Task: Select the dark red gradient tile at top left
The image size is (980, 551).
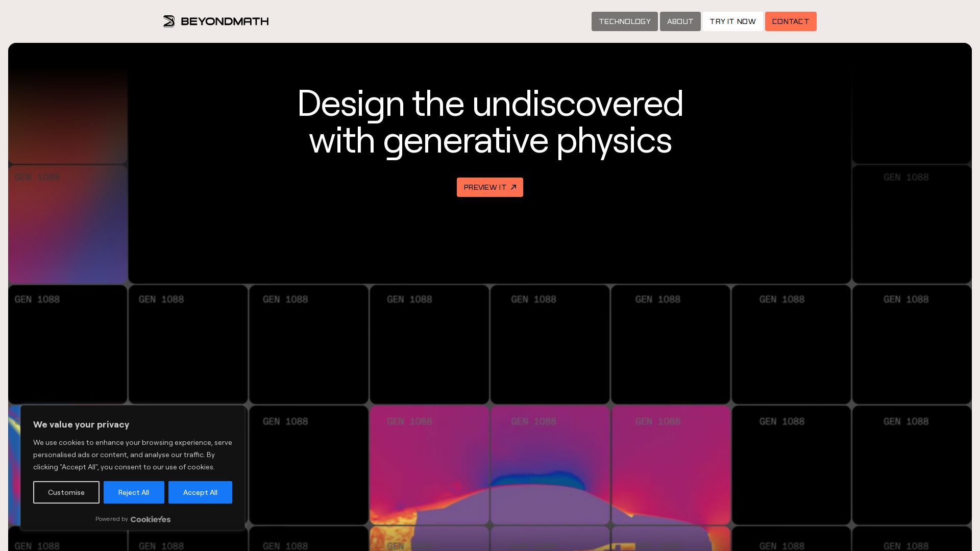Action: tap(68, 104)
